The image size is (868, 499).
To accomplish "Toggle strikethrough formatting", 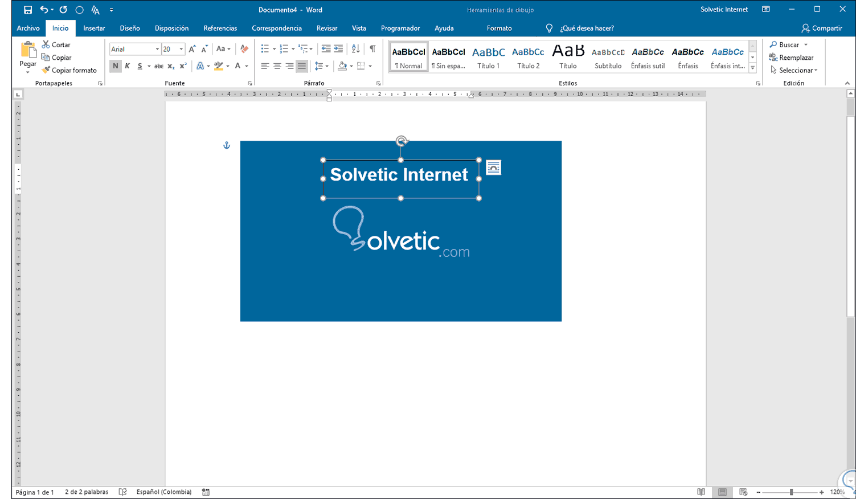I will click(x=159, y=66).
